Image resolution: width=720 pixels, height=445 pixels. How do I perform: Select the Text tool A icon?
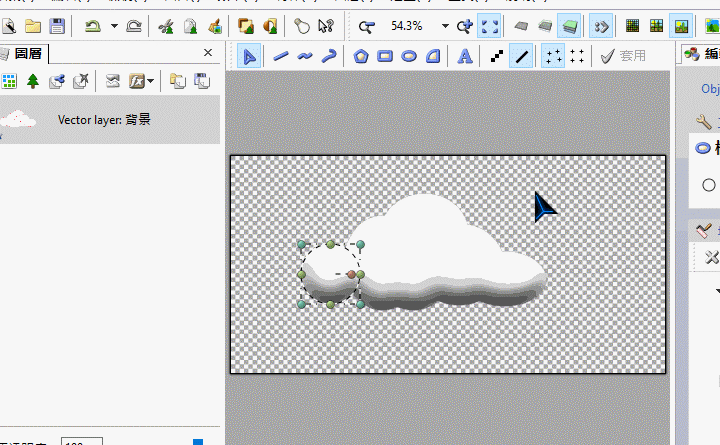465,56
